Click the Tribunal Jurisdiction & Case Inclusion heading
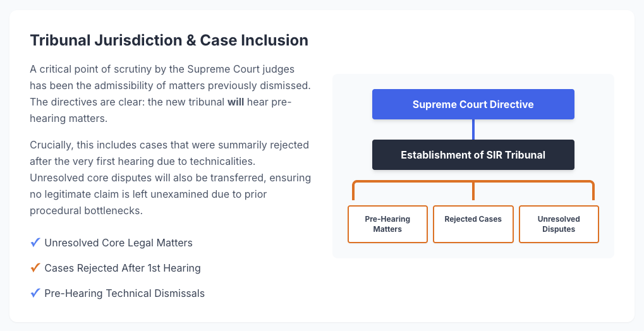 (x=169, y=40)
